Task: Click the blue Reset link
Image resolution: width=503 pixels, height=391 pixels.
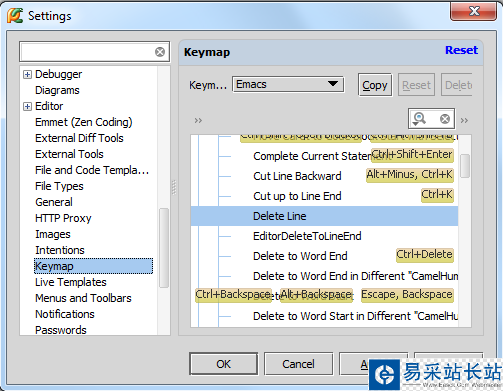Action: [x=461, y=50]
